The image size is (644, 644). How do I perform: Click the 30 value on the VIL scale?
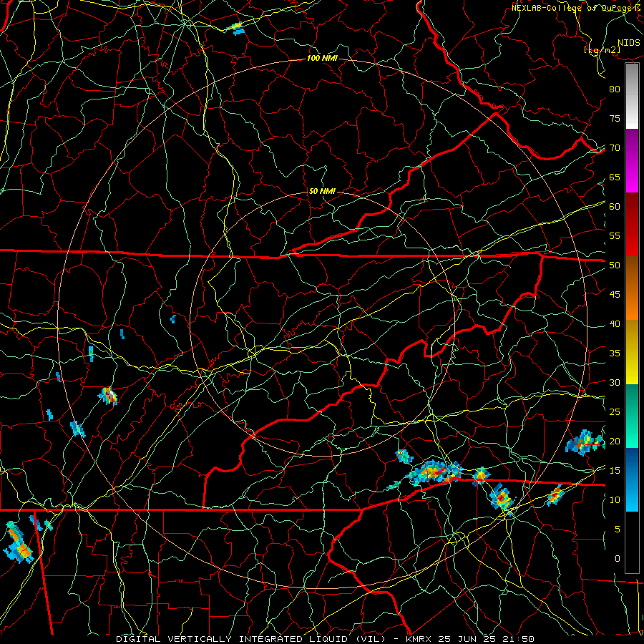615,382
